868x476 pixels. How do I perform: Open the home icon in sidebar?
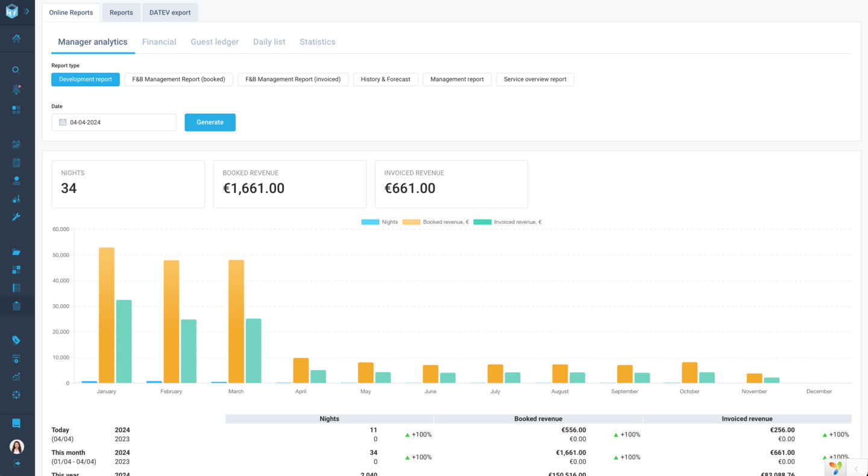[x=16, y=39]
